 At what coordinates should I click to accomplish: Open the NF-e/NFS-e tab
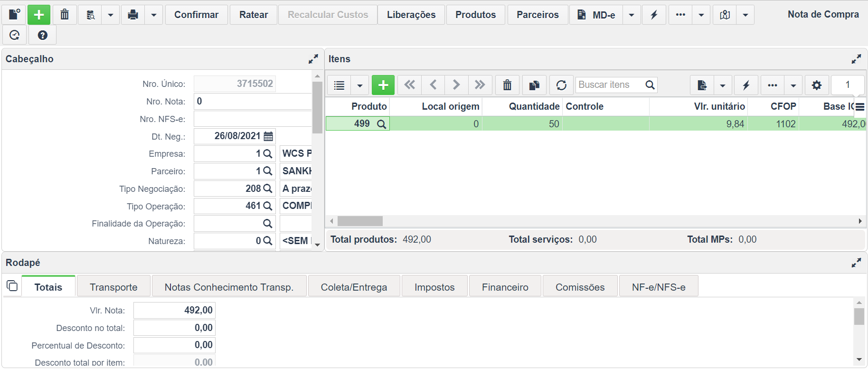pyautogui.click(x=659, y=287)
